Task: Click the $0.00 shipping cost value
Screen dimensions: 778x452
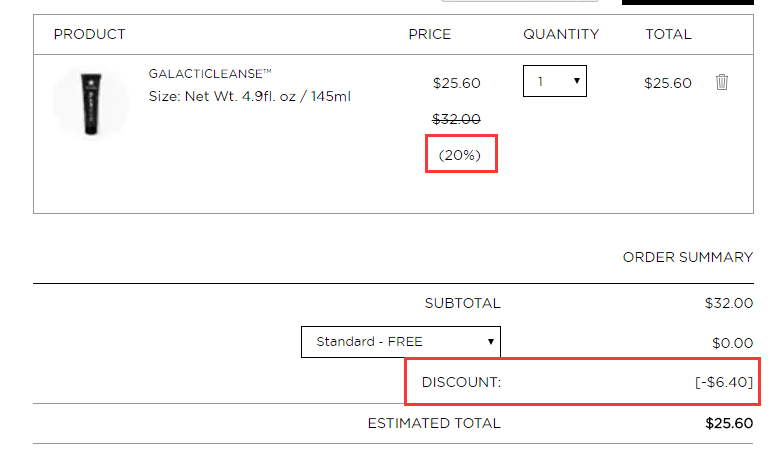Action: [732, 343]
